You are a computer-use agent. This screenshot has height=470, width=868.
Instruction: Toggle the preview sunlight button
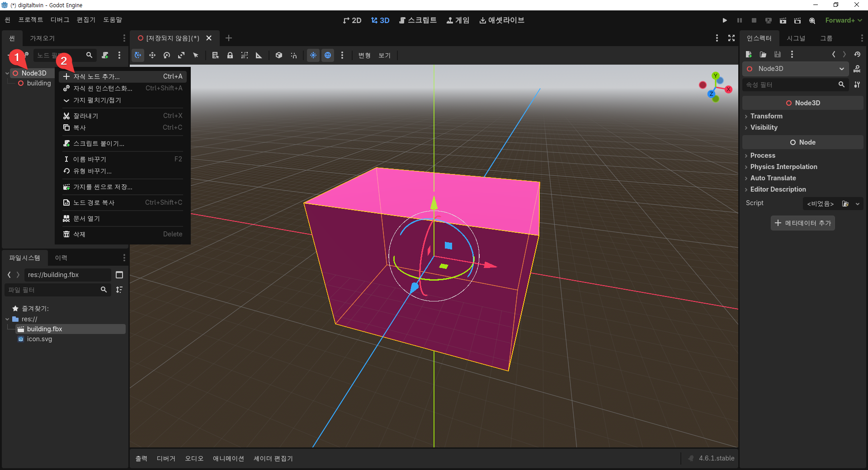(x=313, y=55)
